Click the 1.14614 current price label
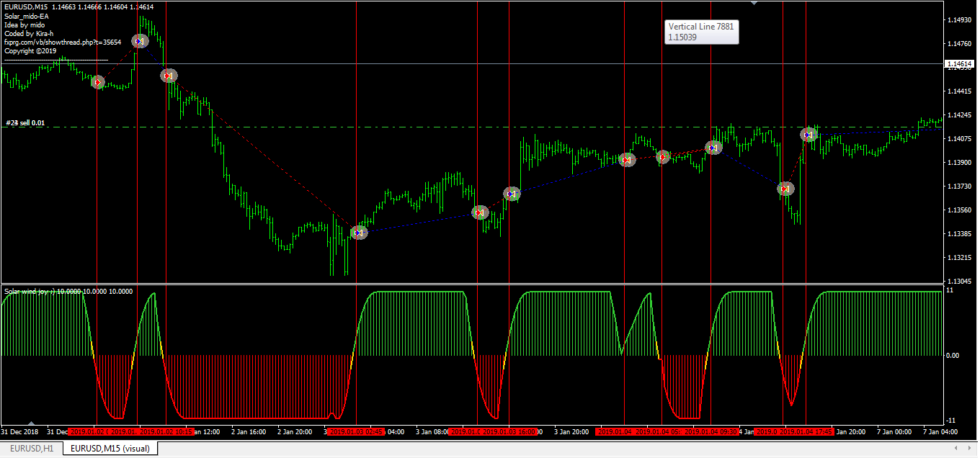 pos(960,65)
